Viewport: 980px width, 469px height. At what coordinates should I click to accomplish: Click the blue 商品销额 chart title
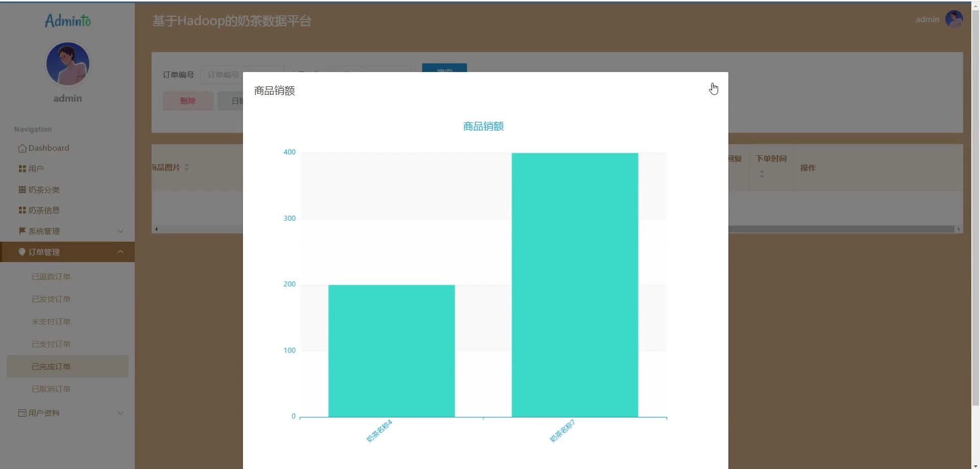[483, 126]
